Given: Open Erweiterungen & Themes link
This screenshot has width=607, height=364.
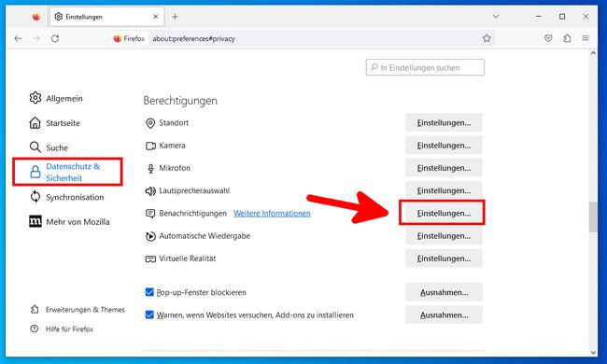Looking at the screenshot, I should [78, 310].
